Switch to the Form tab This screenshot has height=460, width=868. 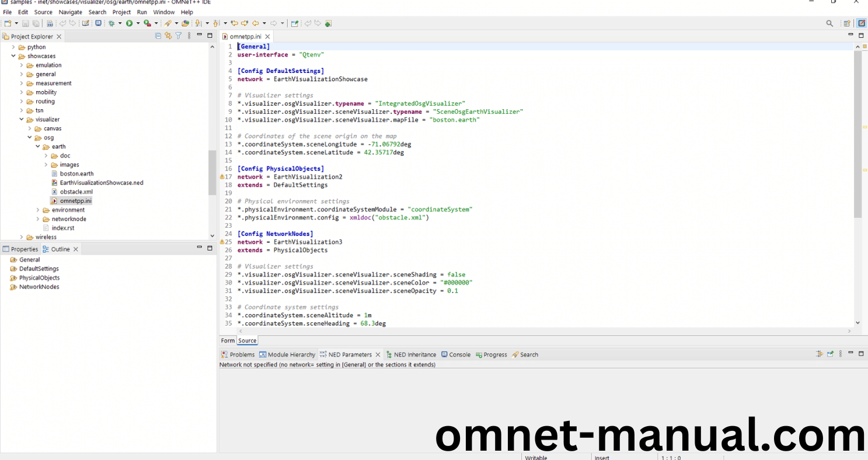[228, 340]
